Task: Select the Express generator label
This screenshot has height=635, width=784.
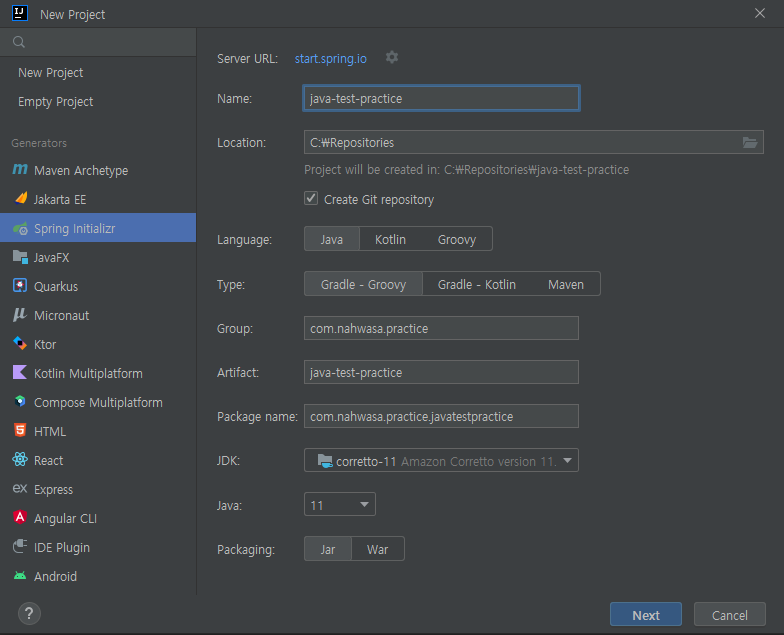Action: point(54,490)
